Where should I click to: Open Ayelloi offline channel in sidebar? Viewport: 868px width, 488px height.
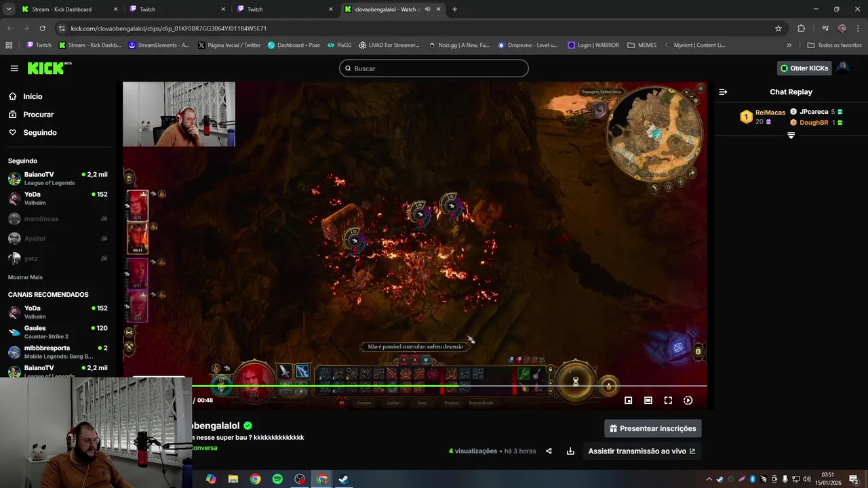coord(57,239)
